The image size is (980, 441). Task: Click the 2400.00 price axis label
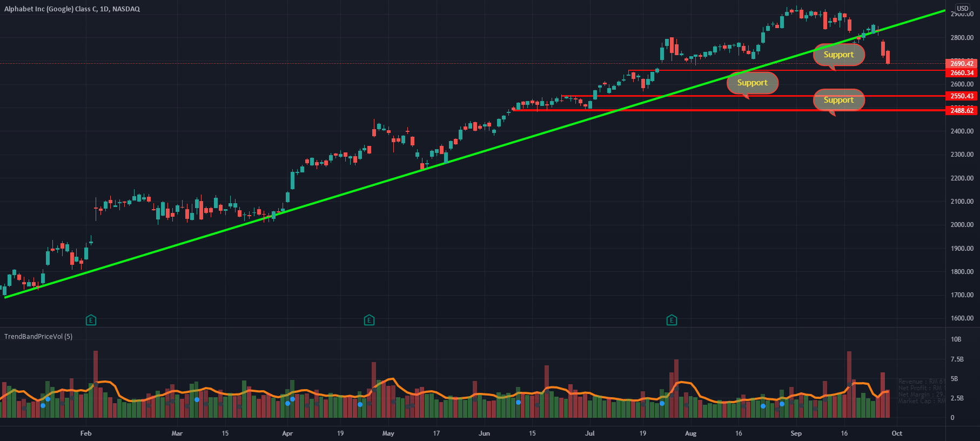click(x=962, y=131)
